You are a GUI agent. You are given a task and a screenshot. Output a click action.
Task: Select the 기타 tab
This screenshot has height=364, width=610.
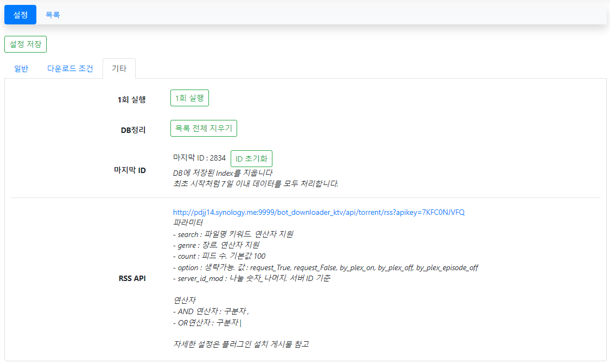pyautogui.click(x=119, y=68)
